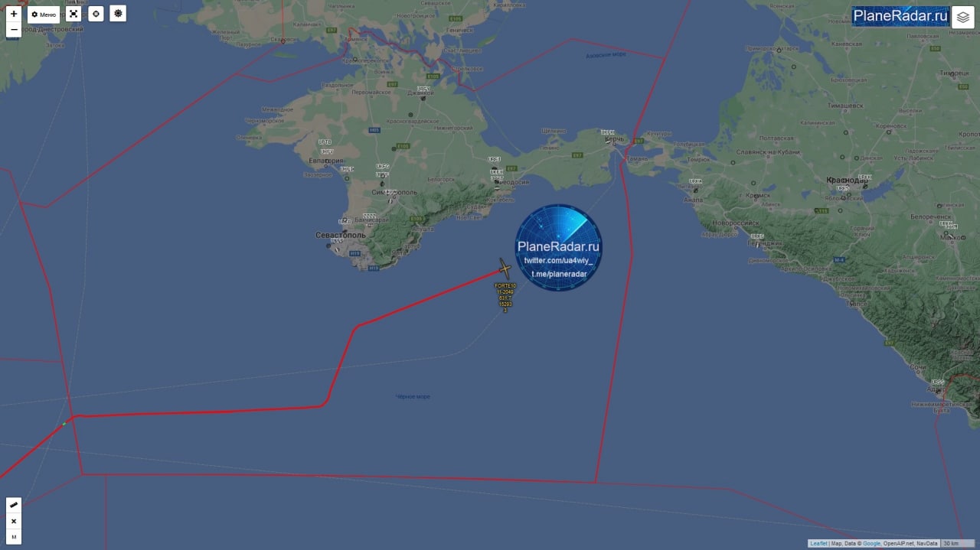Click the Севастополь city label

click(341, 235)
